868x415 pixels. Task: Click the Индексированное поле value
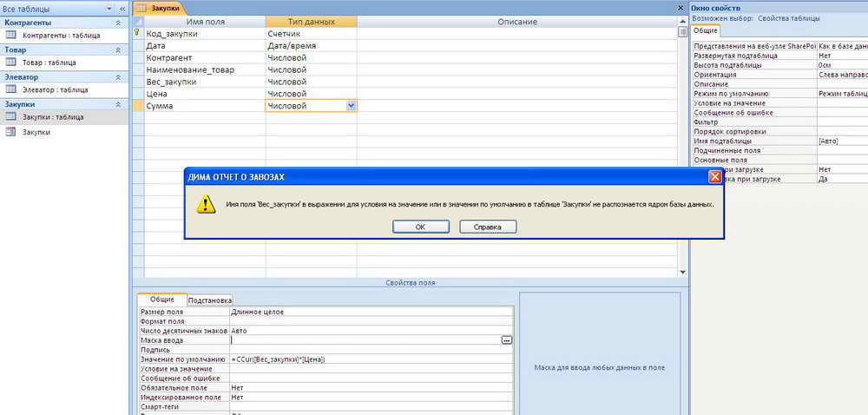coord(371,398)
